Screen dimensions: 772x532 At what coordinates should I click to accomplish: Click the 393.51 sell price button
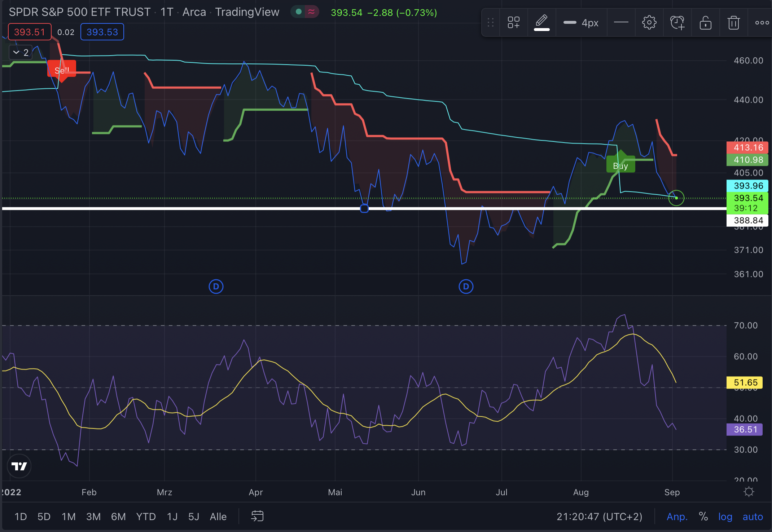30,32
